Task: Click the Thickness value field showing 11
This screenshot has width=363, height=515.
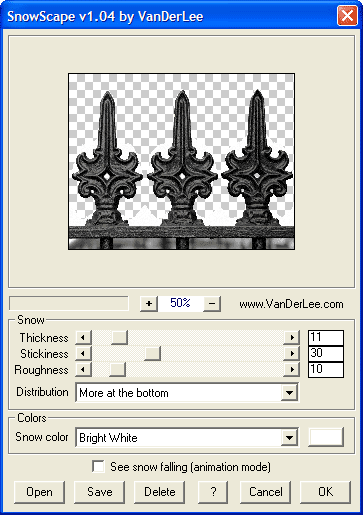Action: (x=326, y=338)
